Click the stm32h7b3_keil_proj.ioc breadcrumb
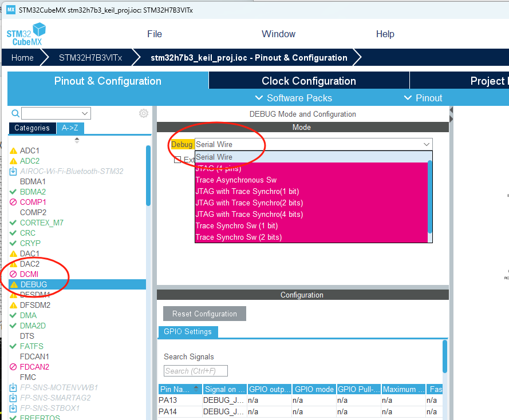The image size is (509, 420). (x=249, y=58)
